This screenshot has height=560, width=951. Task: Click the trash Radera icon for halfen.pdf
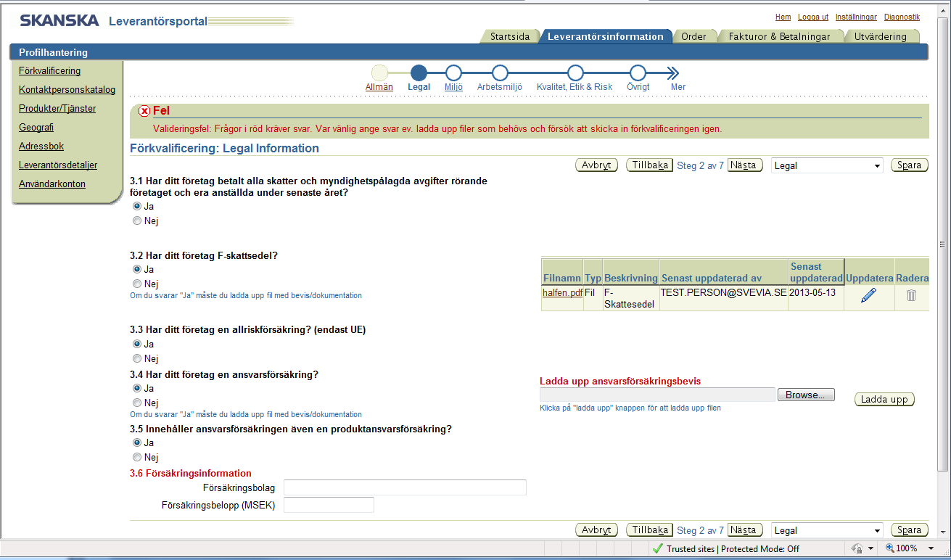pyautogui.click(x=911, y=295)
